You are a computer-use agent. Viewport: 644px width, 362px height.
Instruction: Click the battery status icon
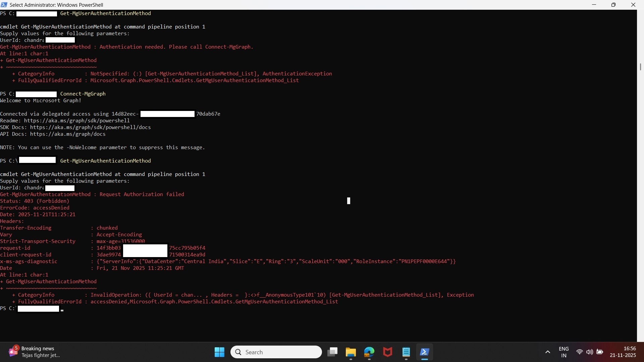pyautogui.click(x=600, y=352)
